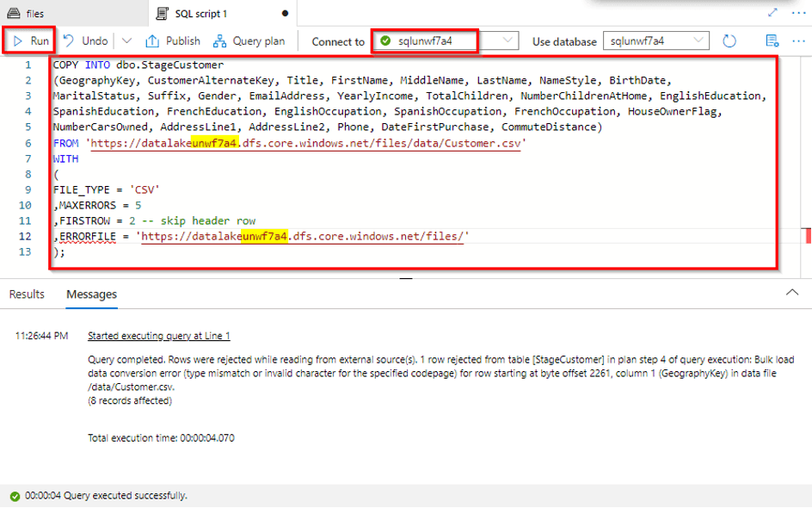Open the Connect to server dropdown
The width and height of the screenshot is (812, 508).
(507, 40)
